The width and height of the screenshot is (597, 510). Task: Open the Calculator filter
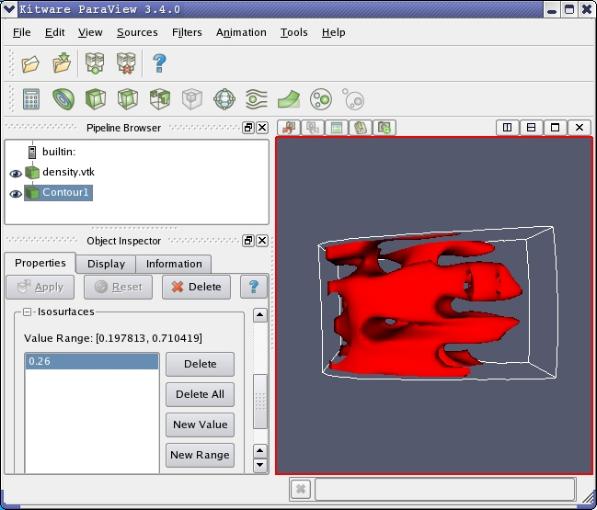click(x=31, y=99)
